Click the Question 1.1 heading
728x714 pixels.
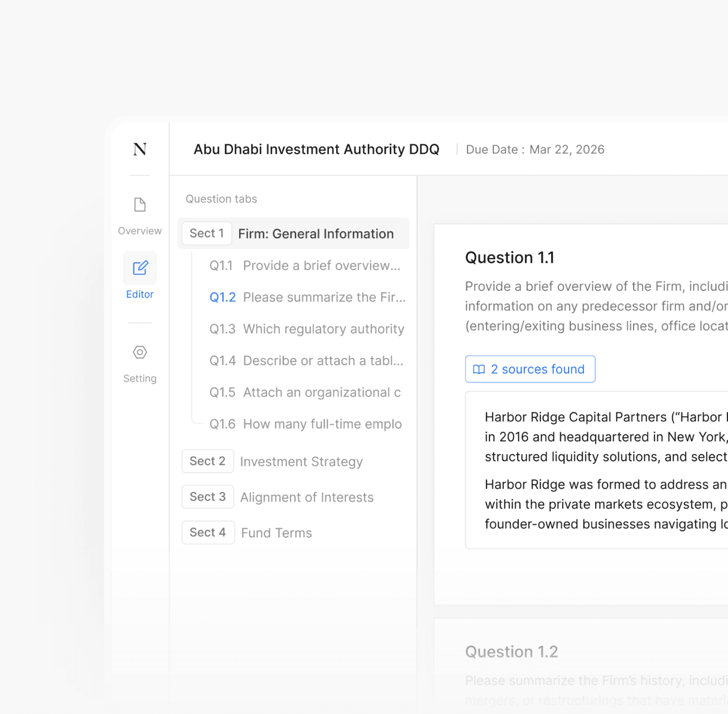pos(510,258)
